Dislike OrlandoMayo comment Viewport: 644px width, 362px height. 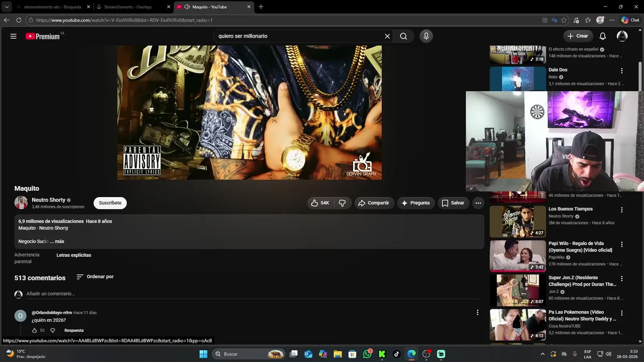click(x=52, y=330)
